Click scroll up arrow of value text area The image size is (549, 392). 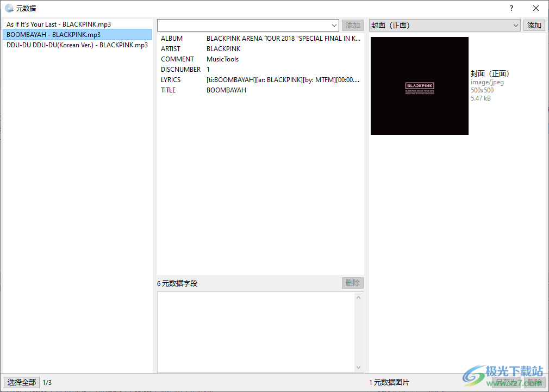(358, 297)
